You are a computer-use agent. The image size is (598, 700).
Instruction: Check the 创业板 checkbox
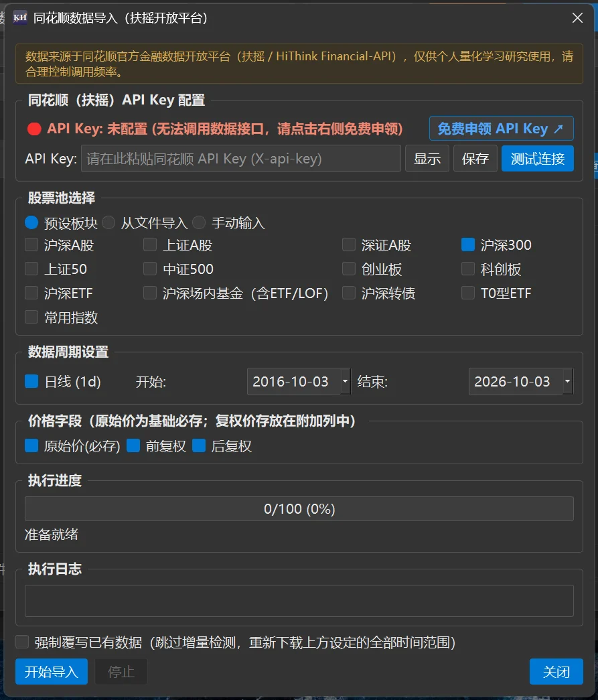tap(348, 269)
